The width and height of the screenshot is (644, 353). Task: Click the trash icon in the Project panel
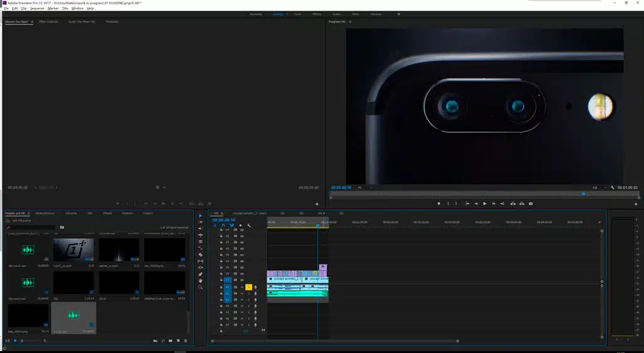click(x=186, y=340)
